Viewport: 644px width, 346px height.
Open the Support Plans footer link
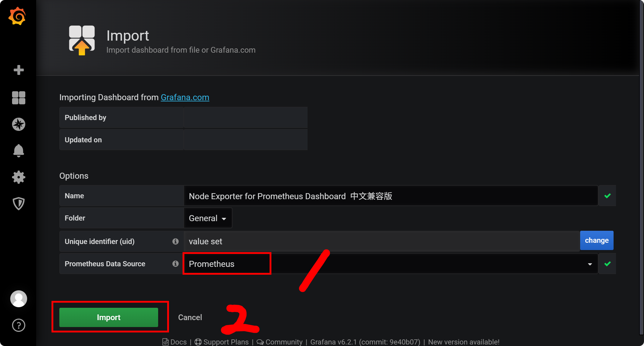tap(222, 342)
